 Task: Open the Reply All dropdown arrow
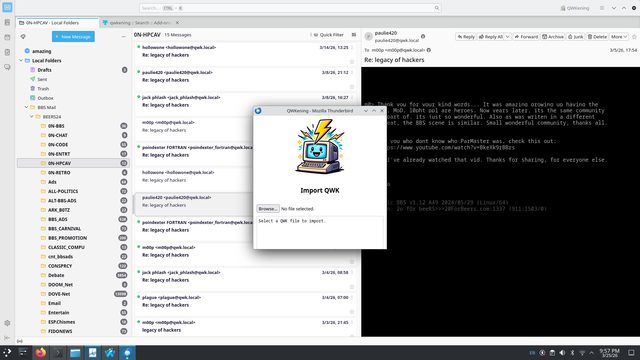point(507,37)
